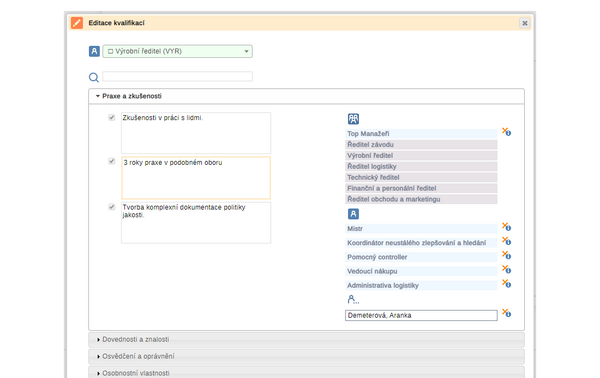Click the 3 roky praxe text area

coord(196,178)
